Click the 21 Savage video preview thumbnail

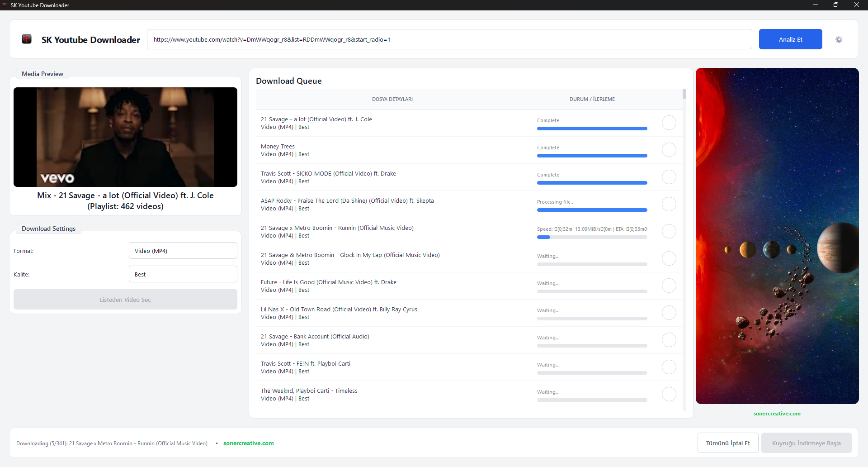pos(125,137)
